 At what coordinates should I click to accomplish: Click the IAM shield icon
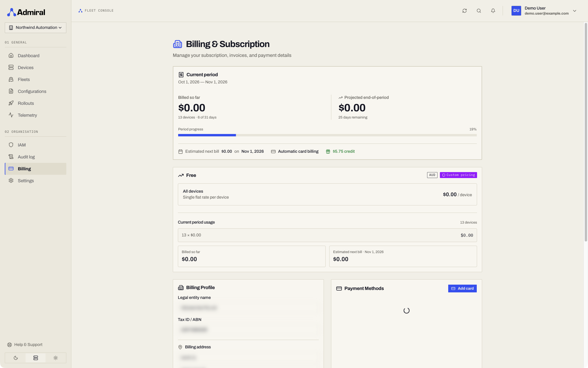click(11, 145)
